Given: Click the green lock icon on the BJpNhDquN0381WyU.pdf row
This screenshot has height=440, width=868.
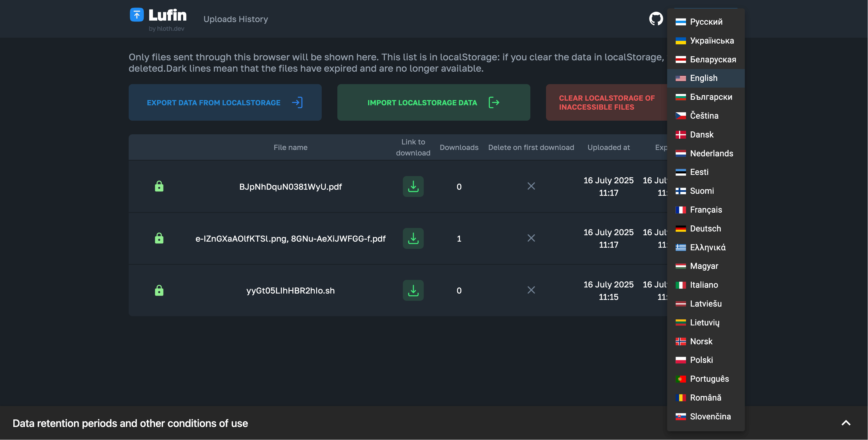Looking at the screenshot, I should (x=159, y=186).
